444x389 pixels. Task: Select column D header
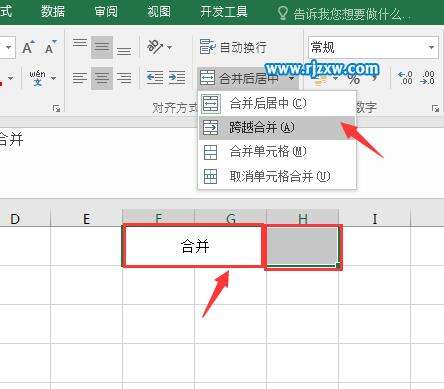(x=15, y=218)
